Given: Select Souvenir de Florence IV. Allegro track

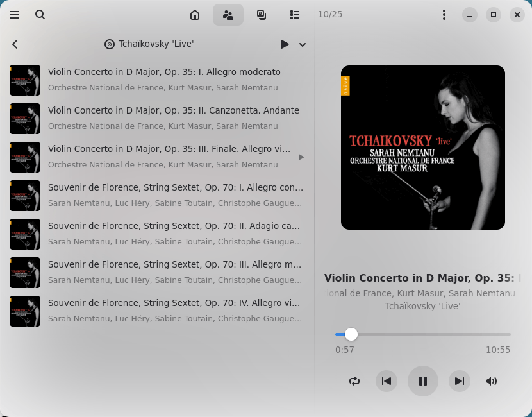Looking at the screenshot, I should click(157, 311).
